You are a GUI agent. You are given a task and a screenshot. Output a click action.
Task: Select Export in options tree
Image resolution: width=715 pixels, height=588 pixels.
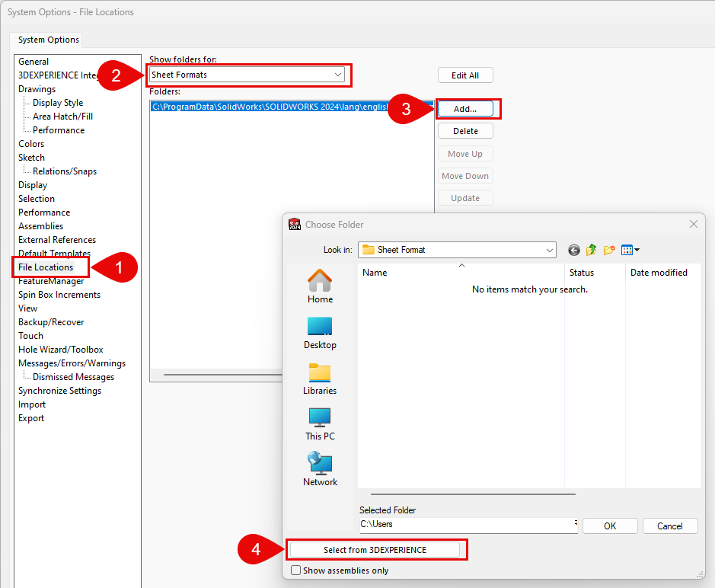click(31, 418)
